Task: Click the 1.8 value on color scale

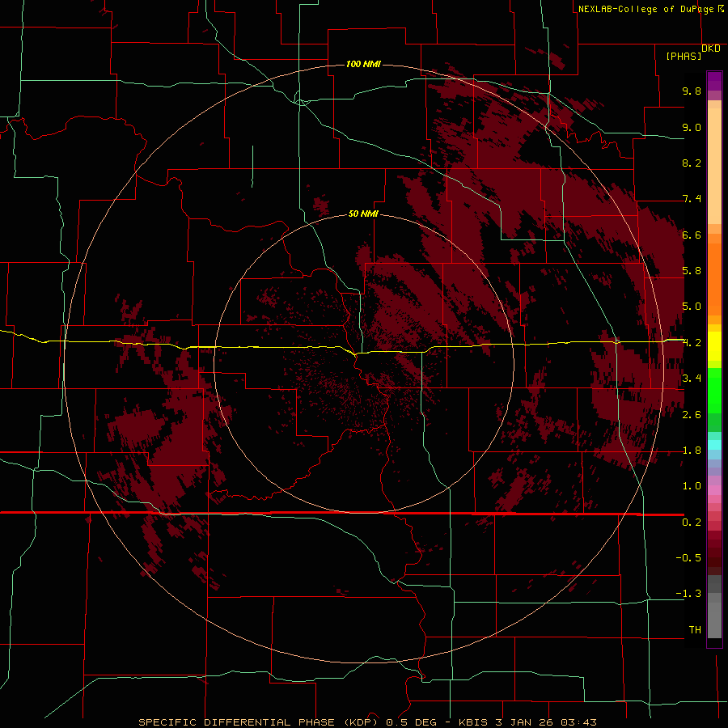Action: pyautogui.click(x=692, y=451)
